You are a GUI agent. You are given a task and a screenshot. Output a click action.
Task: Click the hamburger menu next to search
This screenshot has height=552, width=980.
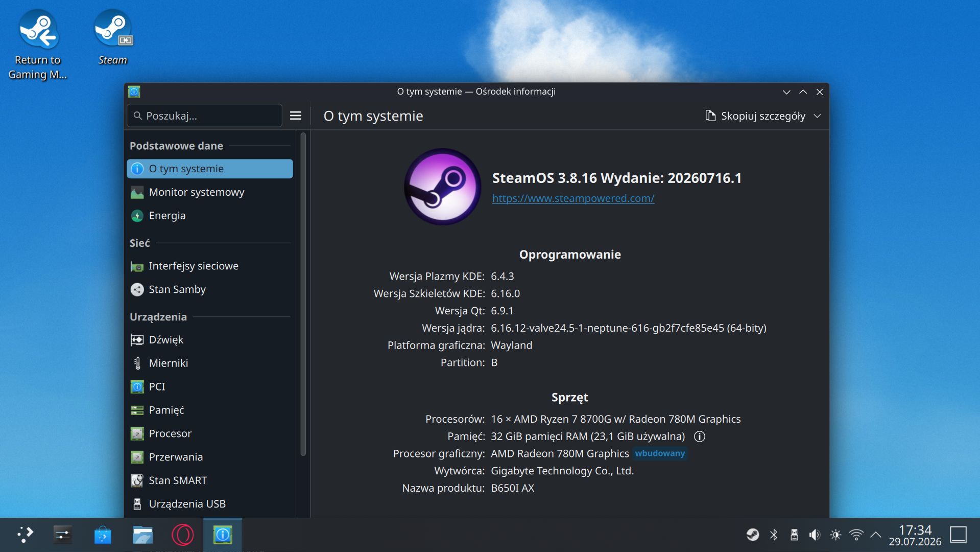(296, 116)
